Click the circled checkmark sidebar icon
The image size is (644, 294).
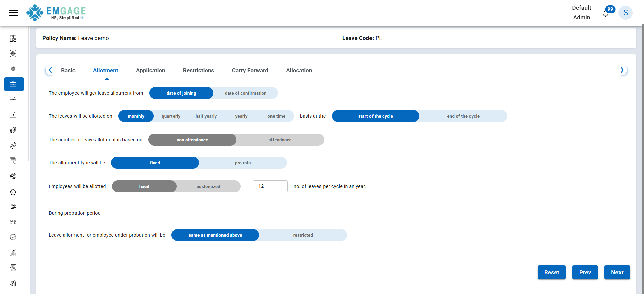click(x=13, y=237)
